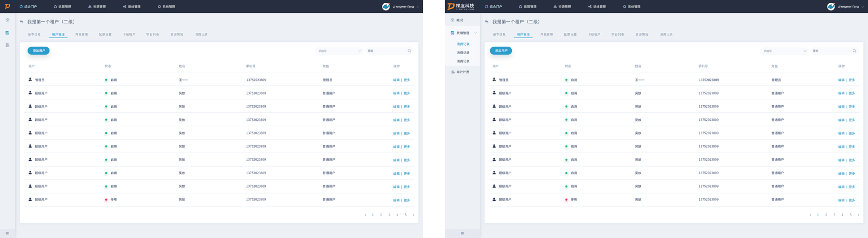Image resolution: width=868 pixels, height=238 pixels.
Task: Switch to 下级租户 tab in expanded-sidebar view
Action: [x=594, y=34]
